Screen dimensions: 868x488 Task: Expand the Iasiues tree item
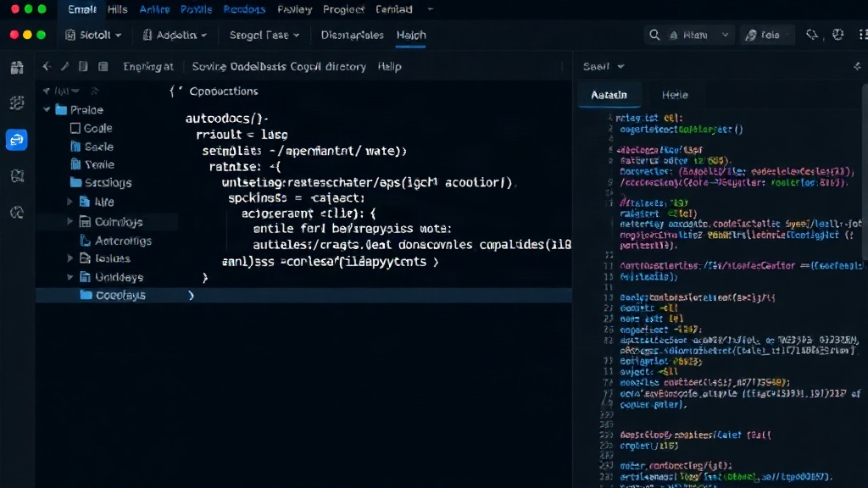tap(70, 258)
